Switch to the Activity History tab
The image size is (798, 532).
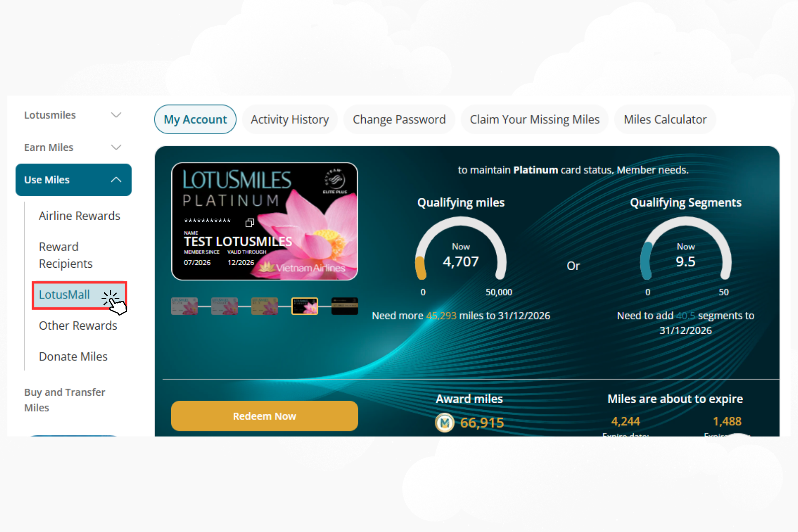[x=290, y=120]
